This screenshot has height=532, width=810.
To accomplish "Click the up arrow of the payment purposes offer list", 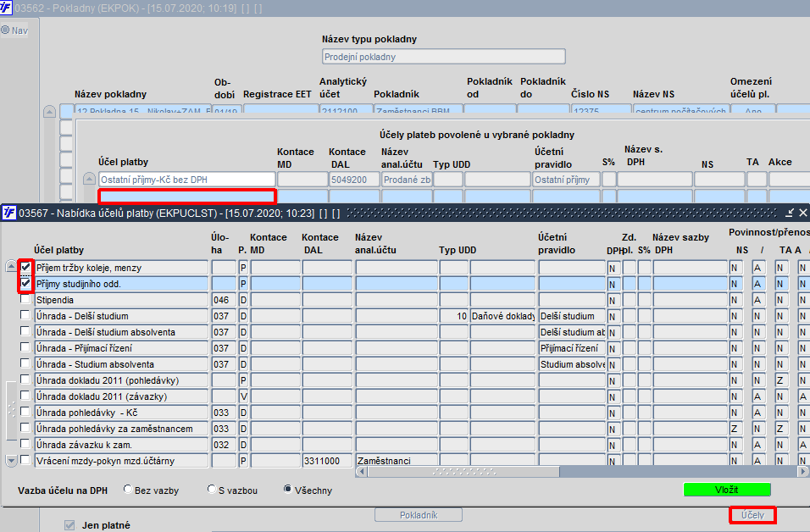I will pyautogui.click(x=11, y=267).
